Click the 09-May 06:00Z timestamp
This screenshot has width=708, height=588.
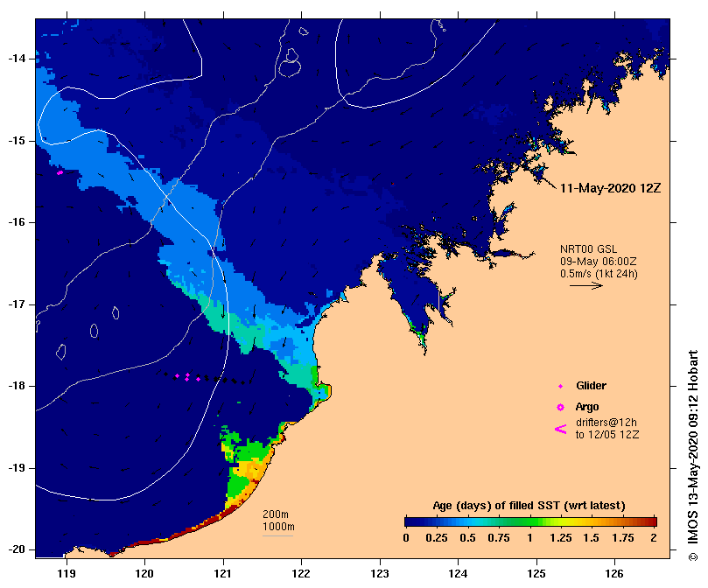click(599, 262)
